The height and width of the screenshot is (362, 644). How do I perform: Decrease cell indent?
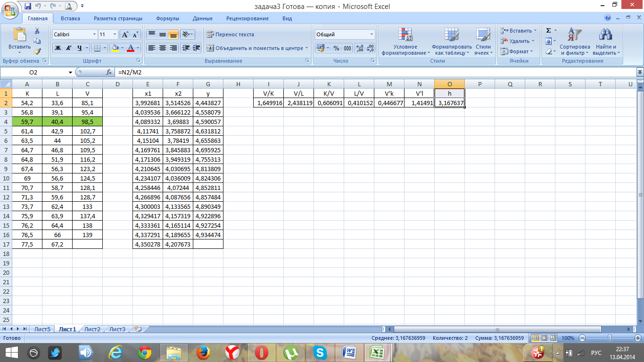[x=186, y=48]
